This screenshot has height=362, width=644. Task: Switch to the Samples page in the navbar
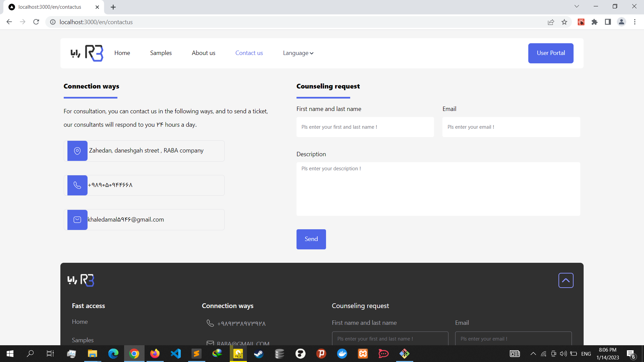161,53
